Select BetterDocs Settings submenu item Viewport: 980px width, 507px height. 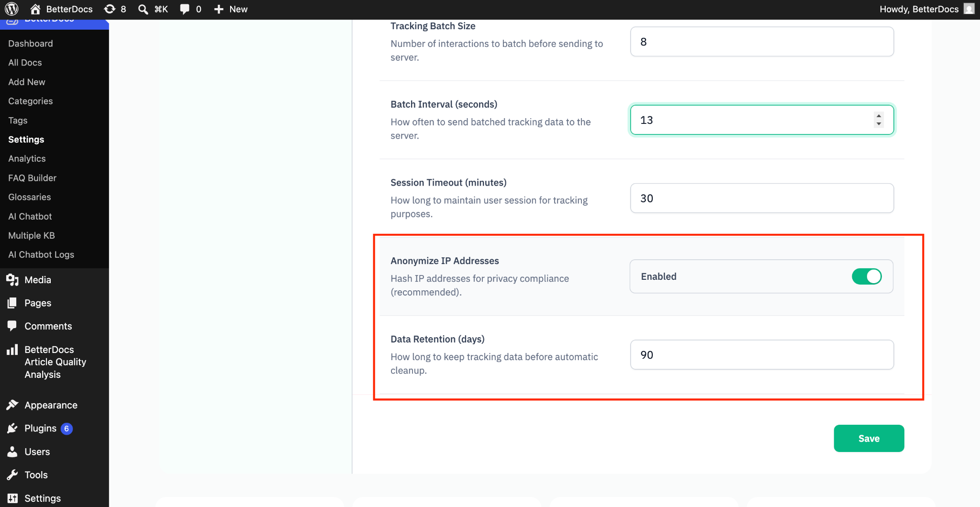pyautogui.click(x=26, y=140)
